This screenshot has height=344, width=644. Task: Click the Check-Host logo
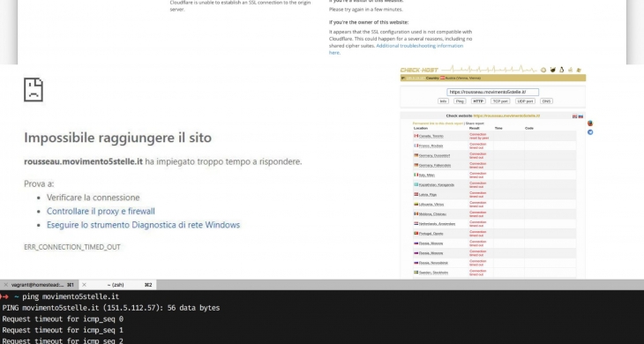pyautogui.click(x=419, y=70)
